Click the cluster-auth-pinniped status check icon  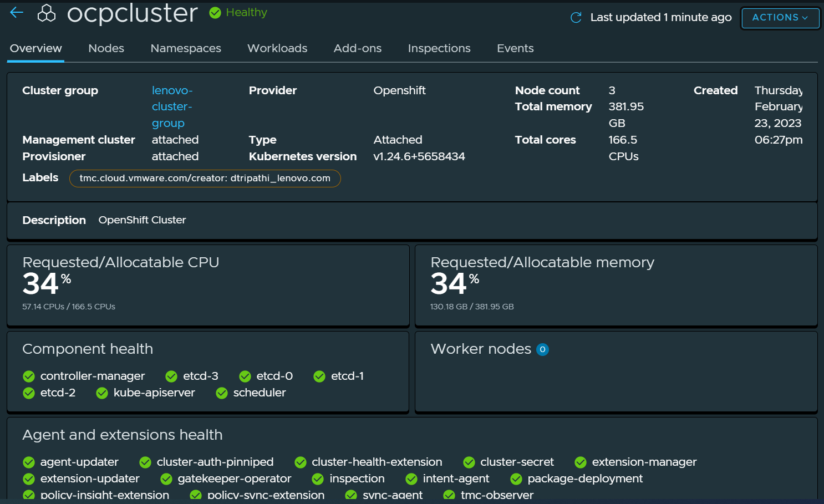(x=145, y=462)
